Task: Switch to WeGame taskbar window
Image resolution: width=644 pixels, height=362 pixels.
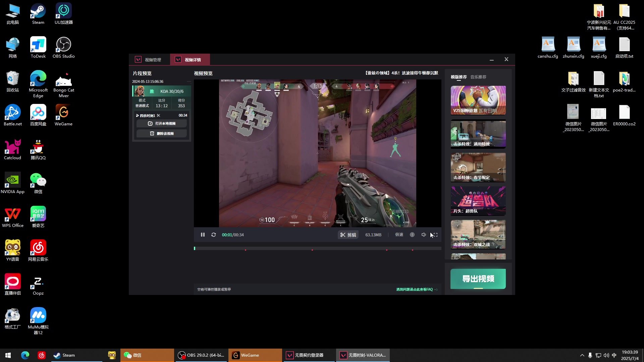Action: [x=255, y=355]
